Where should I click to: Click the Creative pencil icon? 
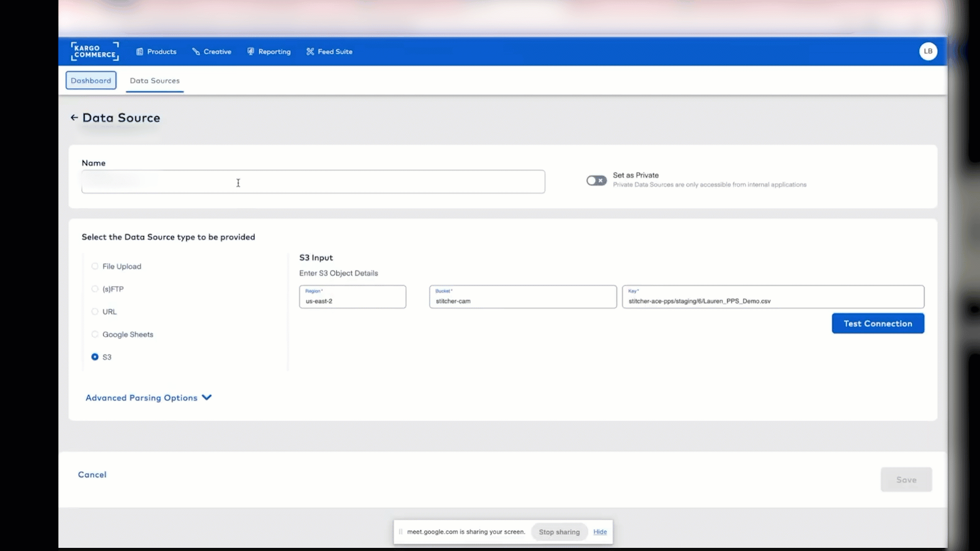(x=196, y=51)
